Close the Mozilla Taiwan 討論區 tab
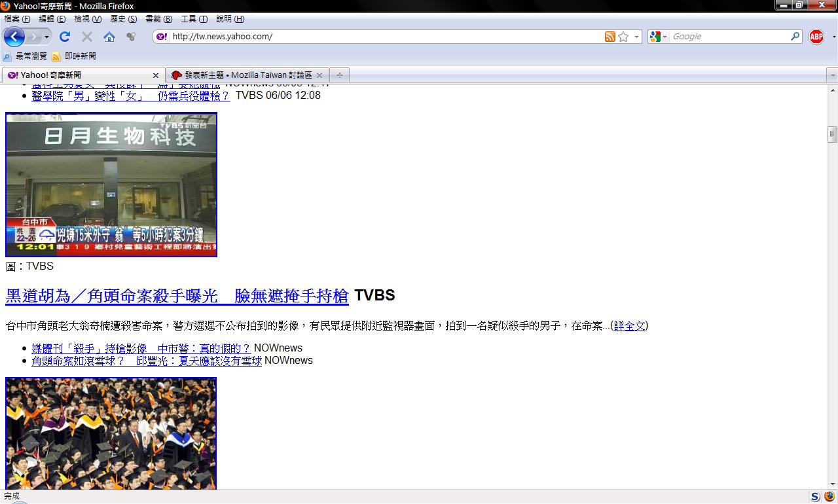Image resolution: width=838 pixels, height=504 pixels. [319, 75]
